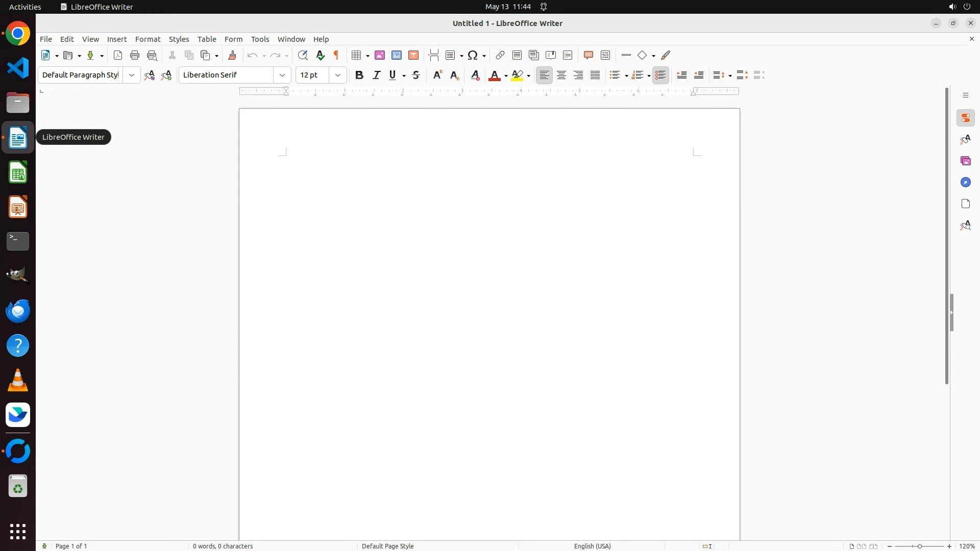Open the Navigator sidebar panel
This screenshot has width=980, height=551.
tap(965, 183)
